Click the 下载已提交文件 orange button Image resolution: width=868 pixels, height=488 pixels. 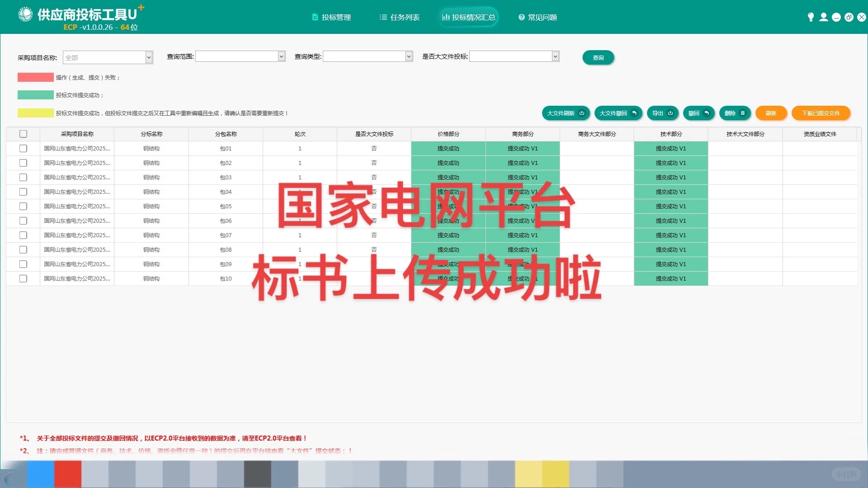tap(821, 113)
